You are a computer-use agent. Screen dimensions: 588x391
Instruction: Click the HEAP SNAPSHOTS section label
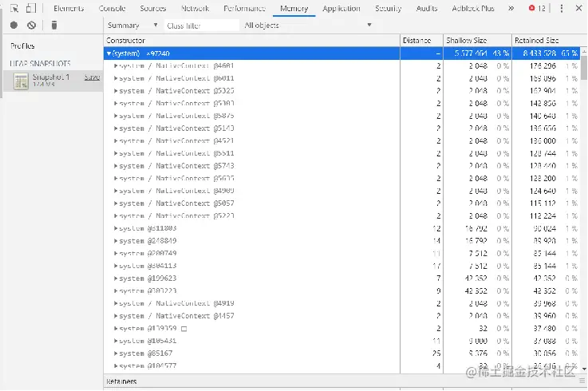40,63
